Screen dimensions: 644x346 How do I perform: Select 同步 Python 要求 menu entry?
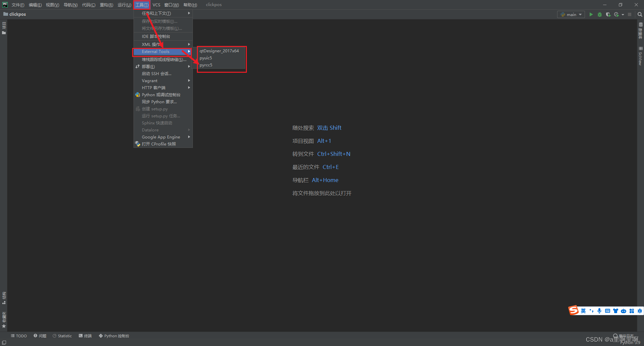pos(163,102)
